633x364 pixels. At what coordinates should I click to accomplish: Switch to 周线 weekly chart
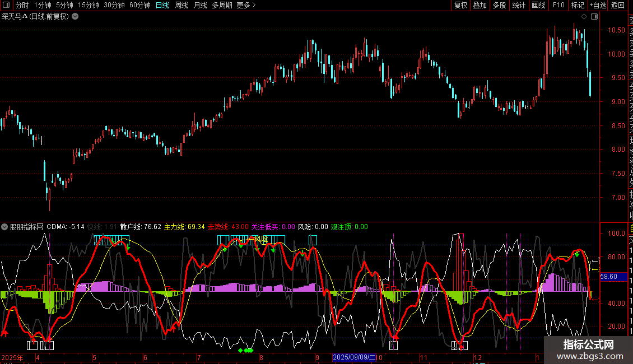tap(181, 5)
